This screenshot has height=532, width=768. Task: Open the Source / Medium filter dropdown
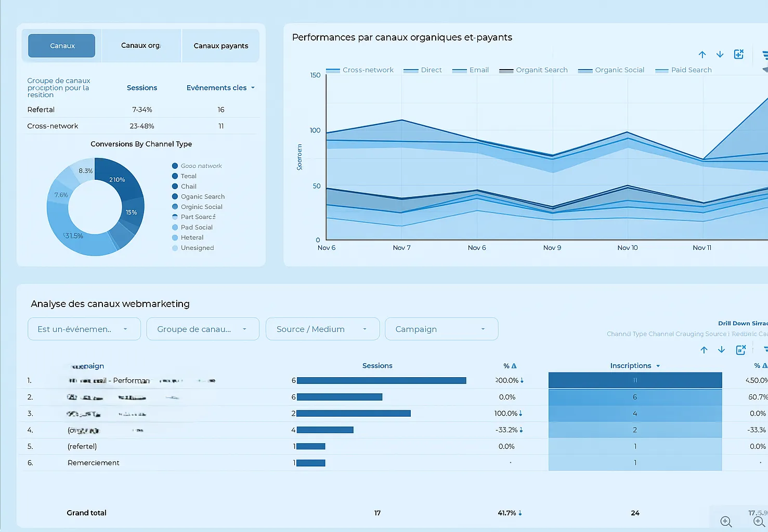(322, 329)
